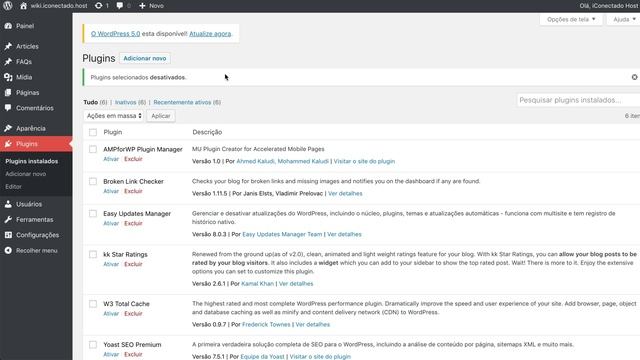Open wiki.iconectado.host site name in admin bar

click(x=59, y=6)
